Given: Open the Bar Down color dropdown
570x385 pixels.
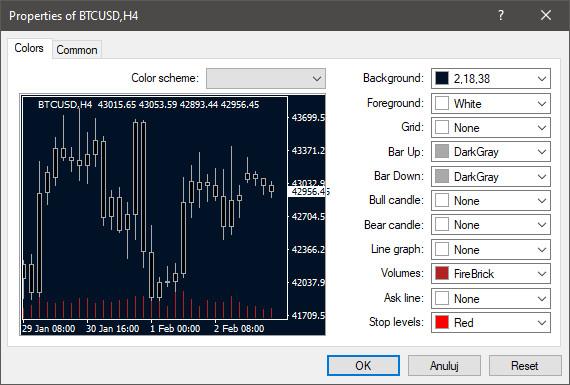Looking at the screenshot, I should [x=491, y=176].
